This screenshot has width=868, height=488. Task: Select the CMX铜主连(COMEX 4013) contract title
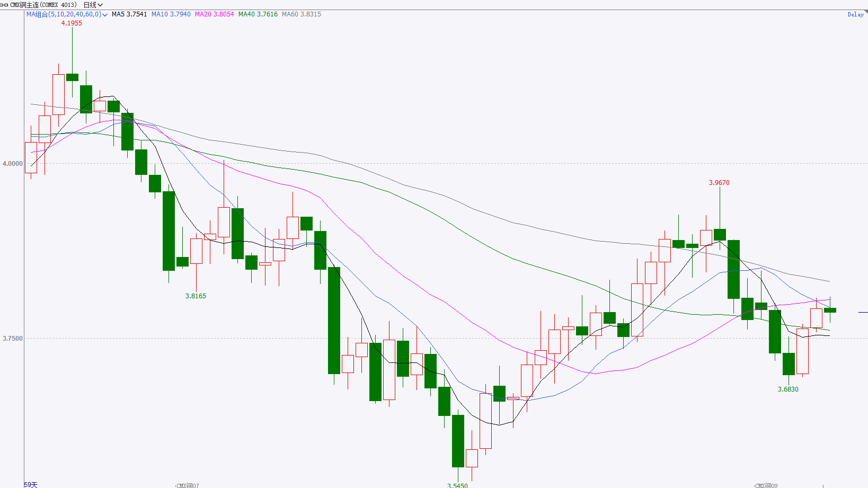tap(43, 5)
